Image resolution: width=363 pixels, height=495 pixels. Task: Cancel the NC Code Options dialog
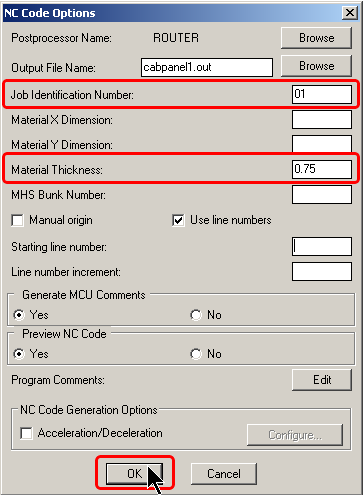click(224, 474)
